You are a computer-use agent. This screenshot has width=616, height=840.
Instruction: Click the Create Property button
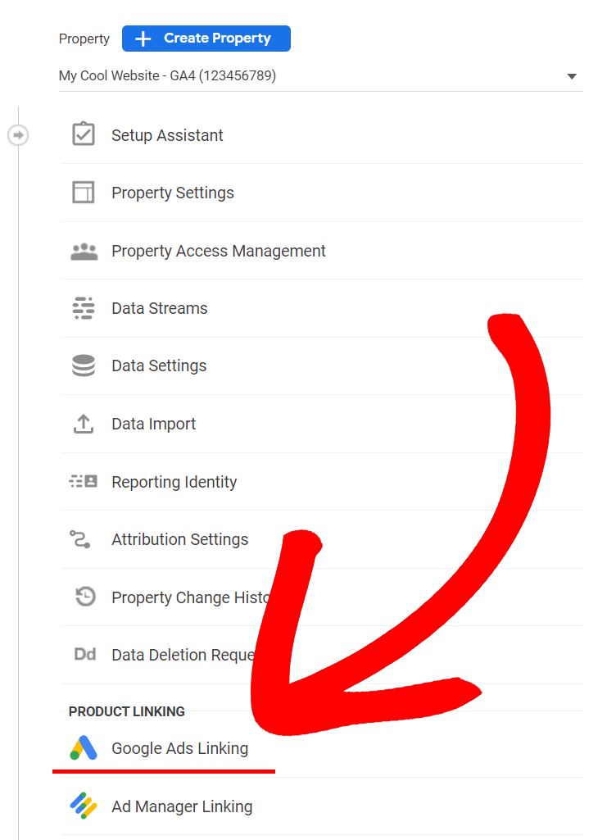tap(206, 38)
